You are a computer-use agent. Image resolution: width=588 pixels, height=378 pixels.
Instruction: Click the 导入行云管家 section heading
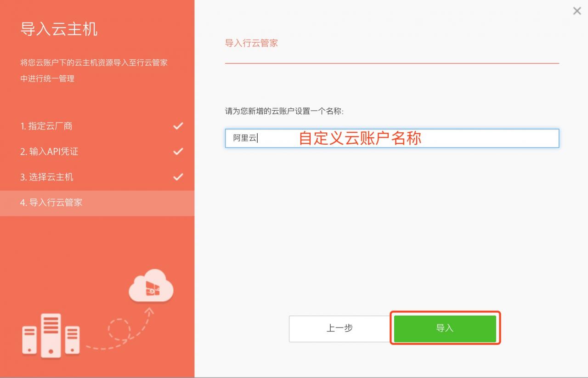point(251,43)
